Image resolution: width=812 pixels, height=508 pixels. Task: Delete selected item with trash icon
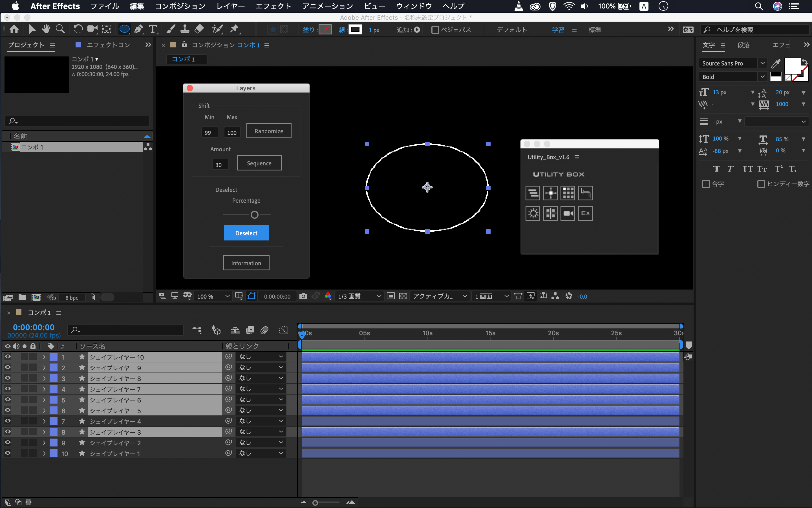point(92,297)
